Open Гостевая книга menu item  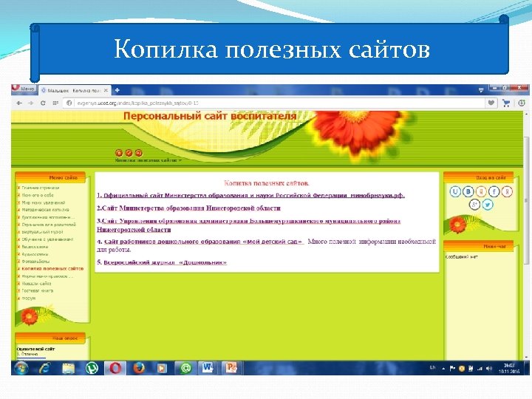tap(37, 291)
